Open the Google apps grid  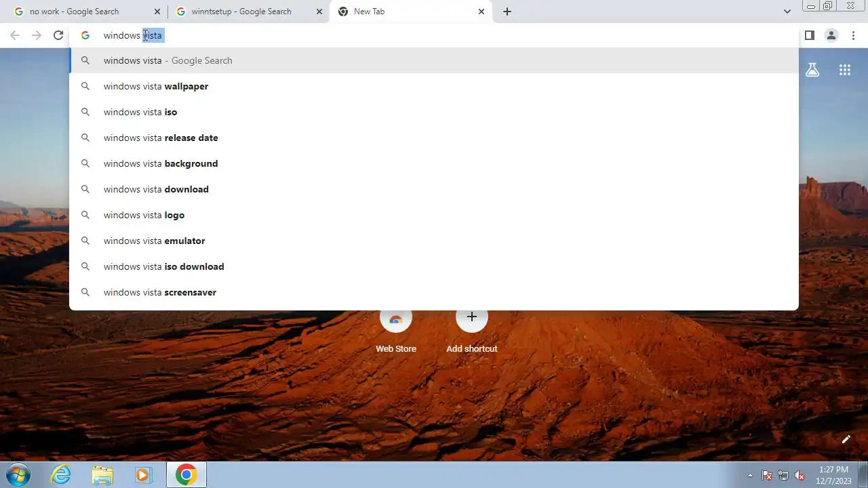click(845, 70)
